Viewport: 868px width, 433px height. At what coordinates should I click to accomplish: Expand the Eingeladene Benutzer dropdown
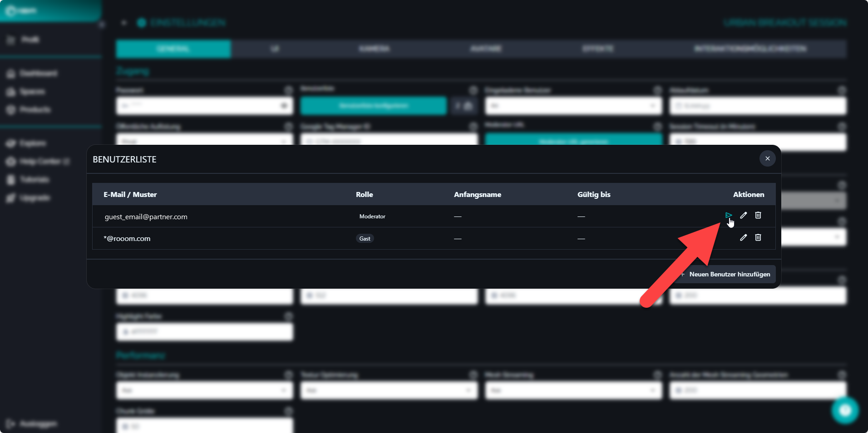click(573, 106)
